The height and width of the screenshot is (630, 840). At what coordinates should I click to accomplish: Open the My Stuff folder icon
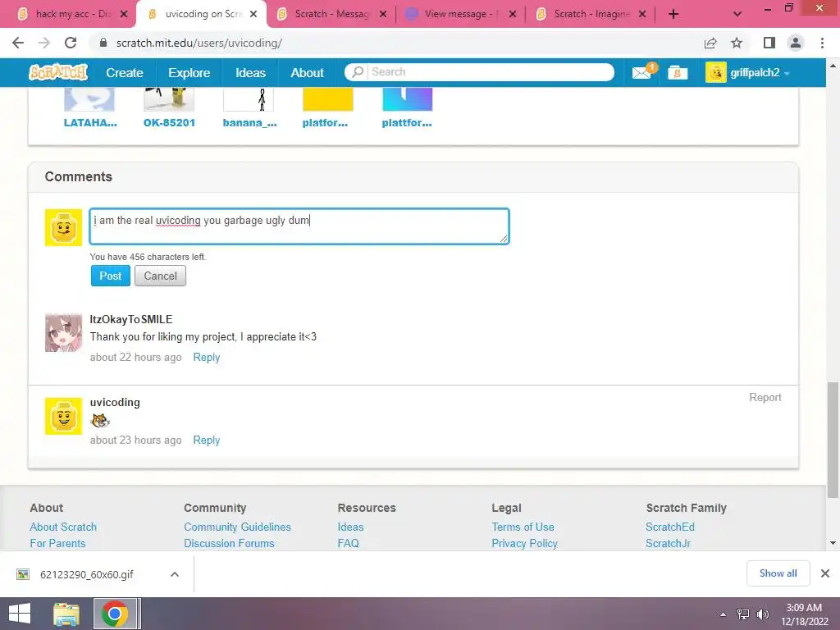pos(677,72)
